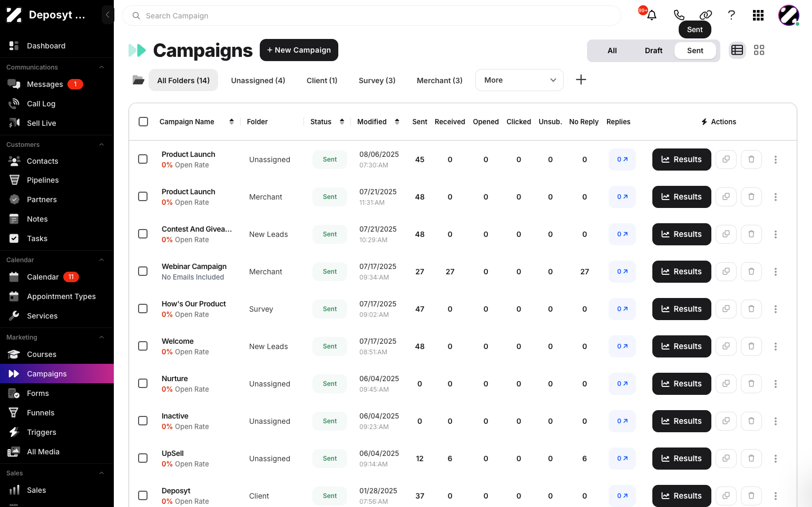Click the New Campaign button
The width and height of the screenshot is (812, 507).
(299, 50)
